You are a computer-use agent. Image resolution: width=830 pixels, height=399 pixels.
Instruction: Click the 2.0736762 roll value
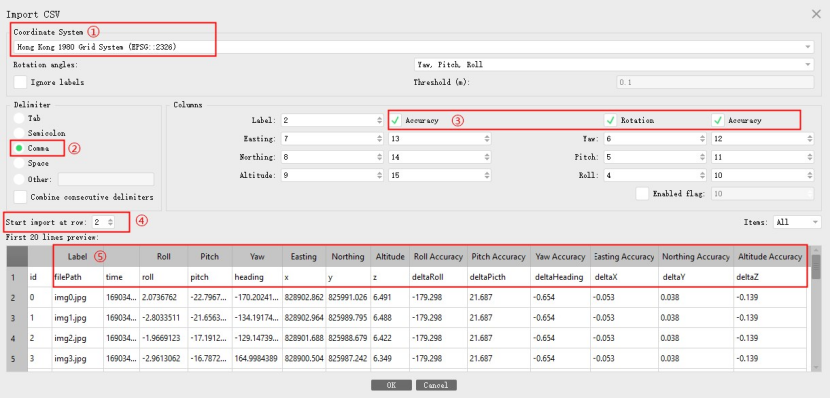point(164,297)
